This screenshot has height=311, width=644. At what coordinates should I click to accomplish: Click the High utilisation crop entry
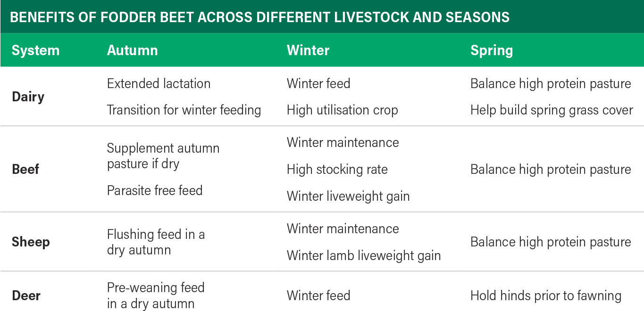(342, 110)
